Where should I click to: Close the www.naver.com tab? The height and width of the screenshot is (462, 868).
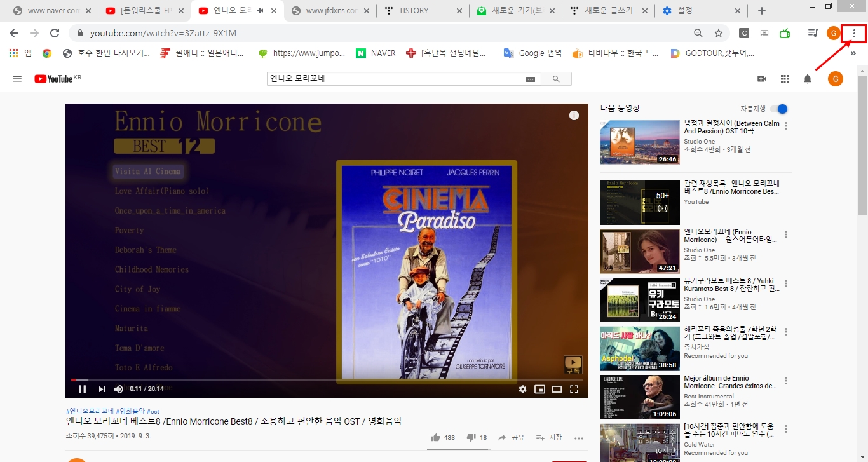87,11
